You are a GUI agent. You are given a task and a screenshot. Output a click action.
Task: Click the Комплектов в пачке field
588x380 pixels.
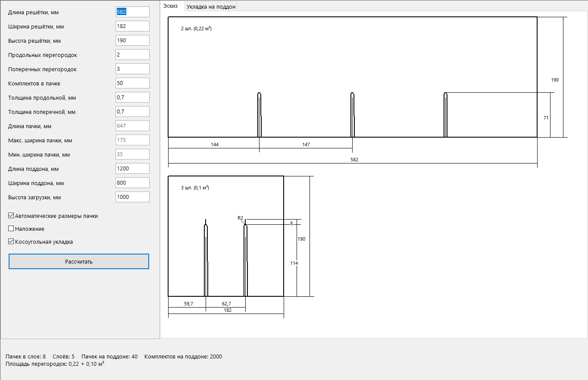point(132,83)
